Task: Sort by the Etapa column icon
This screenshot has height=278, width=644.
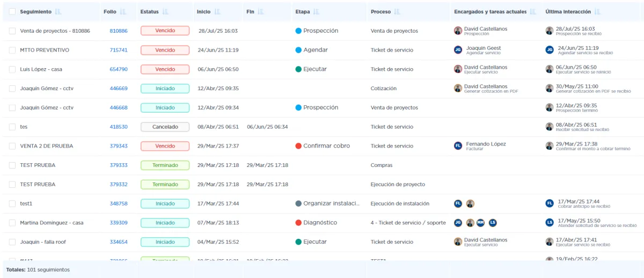Action: click(x=316, y=12)
